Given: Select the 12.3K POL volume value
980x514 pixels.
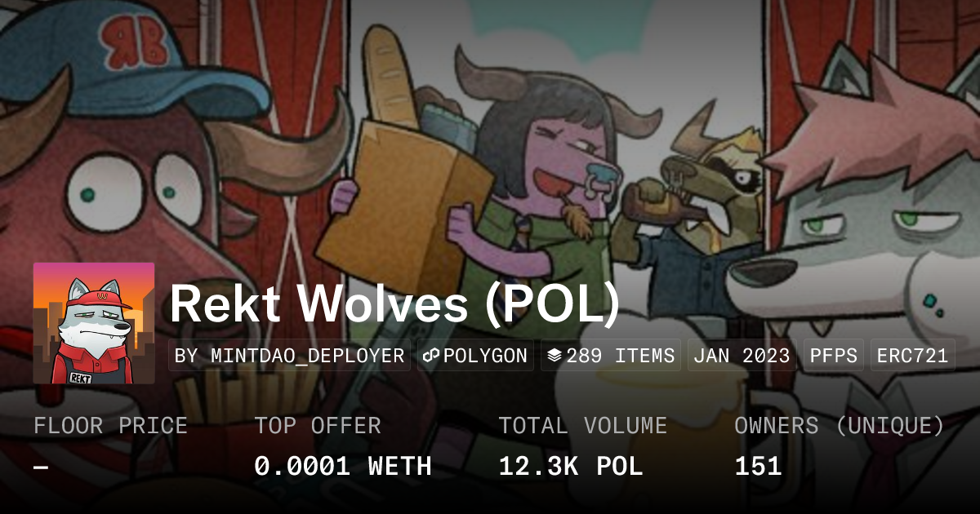Looking at the screenshot, I should [571, 467].
